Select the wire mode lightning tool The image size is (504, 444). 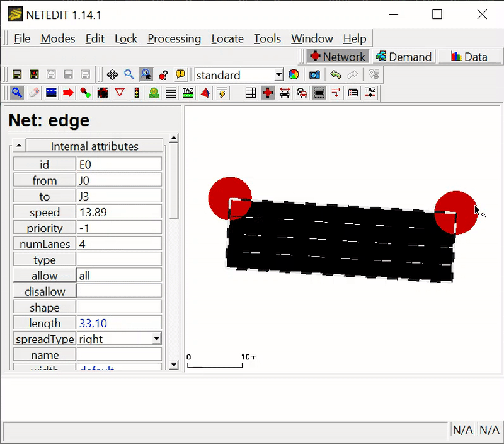[222, 93]
